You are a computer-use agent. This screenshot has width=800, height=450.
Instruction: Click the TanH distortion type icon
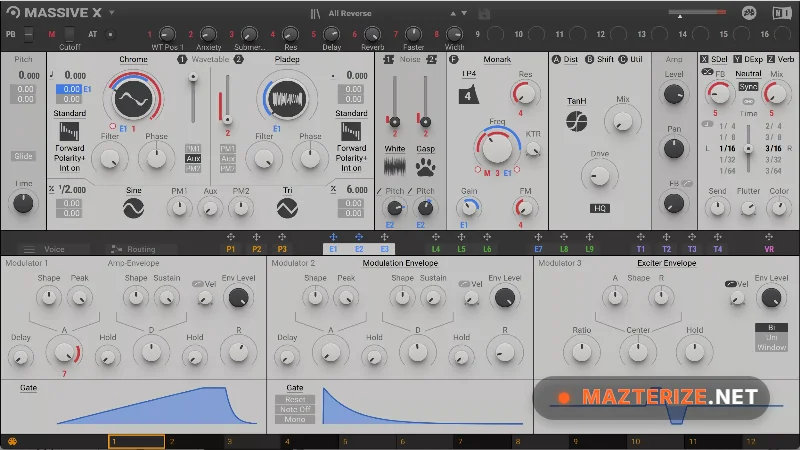pyautogui.click(x=577, y=121)
